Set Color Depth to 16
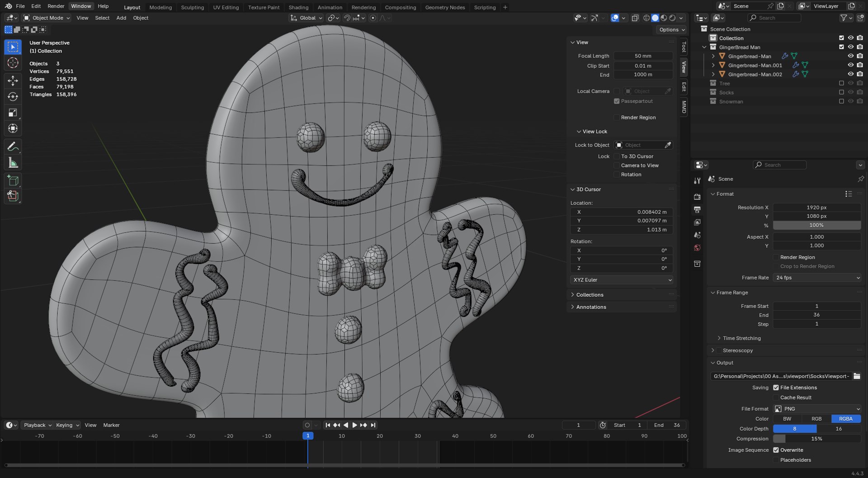This screenshot has width=868, height=478. click(839, 429)
